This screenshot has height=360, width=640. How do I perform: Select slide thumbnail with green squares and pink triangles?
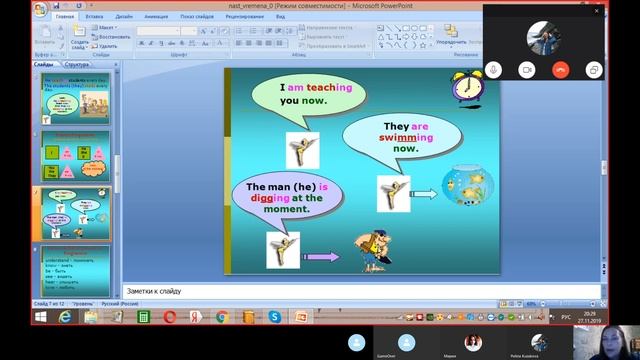[x=76, y=156]
